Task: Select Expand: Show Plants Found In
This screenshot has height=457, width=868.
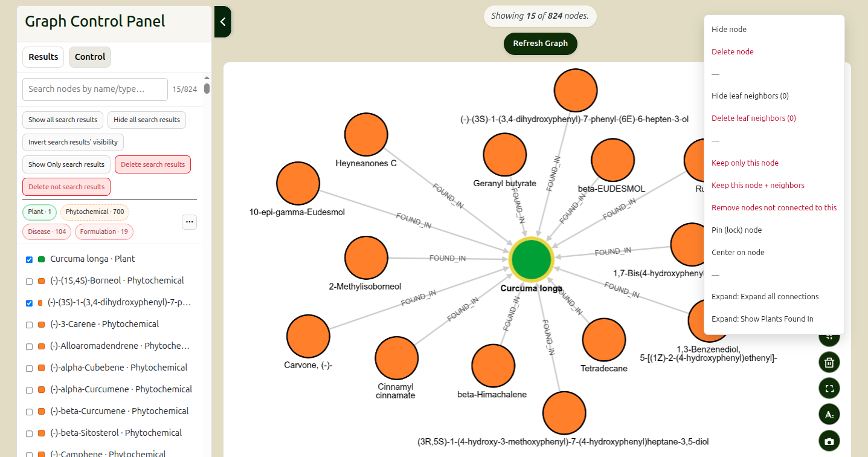Action: coord(762,319)
